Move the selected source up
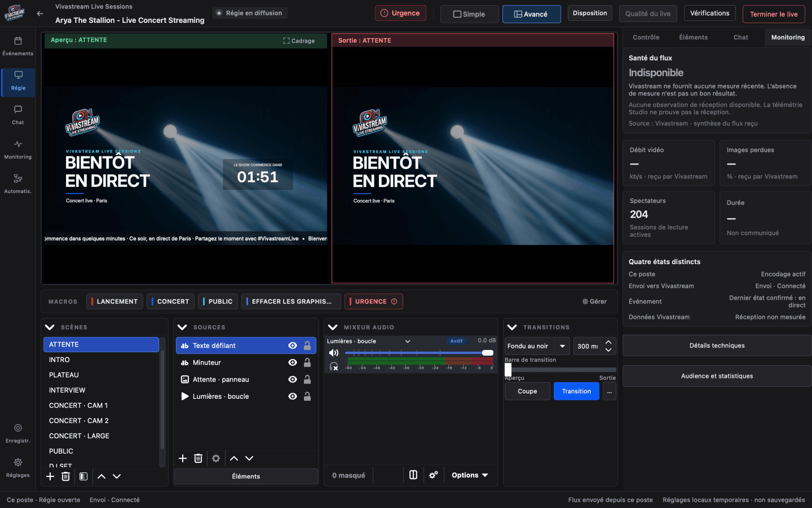 coord(234,458)
